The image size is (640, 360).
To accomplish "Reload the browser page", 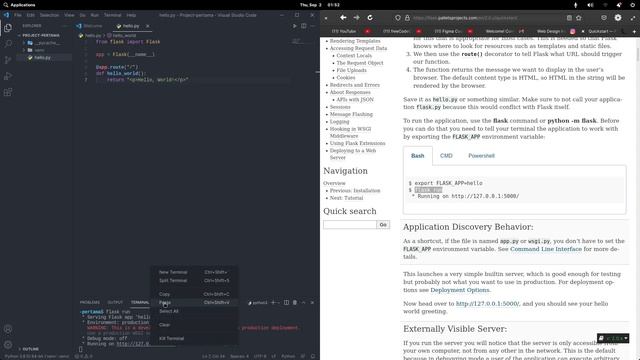I will 370,18.
